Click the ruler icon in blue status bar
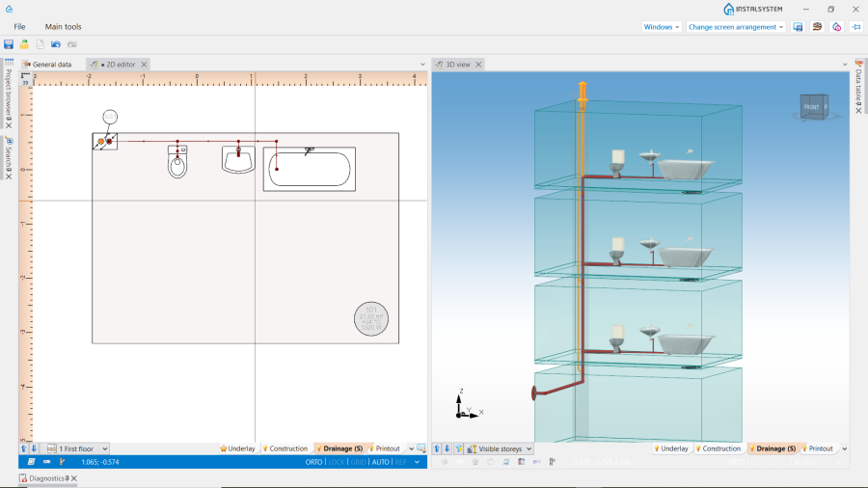 tap(46, 462)
